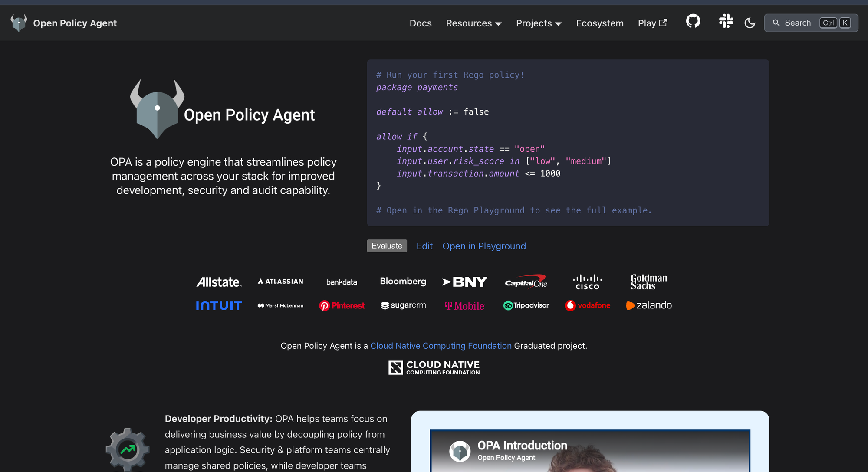Click the T-Mobile logo
The height and width of the screenshot is (472, 868).
[x=464, y=306]
